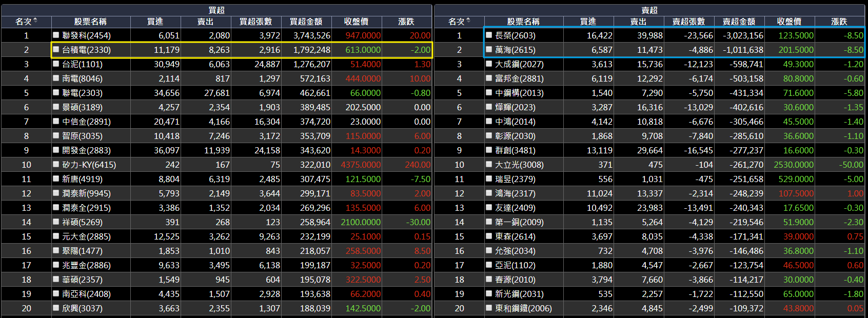Image resolution: width=868 pixels, height=318 pixels.
Task: Choose stock 中鋼構(2013)
Action: click(519, 93)
